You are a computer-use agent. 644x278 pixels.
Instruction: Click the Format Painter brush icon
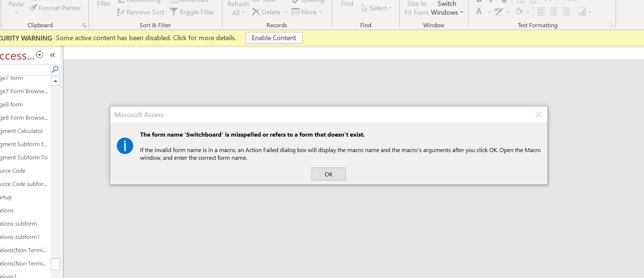[33, 8]
